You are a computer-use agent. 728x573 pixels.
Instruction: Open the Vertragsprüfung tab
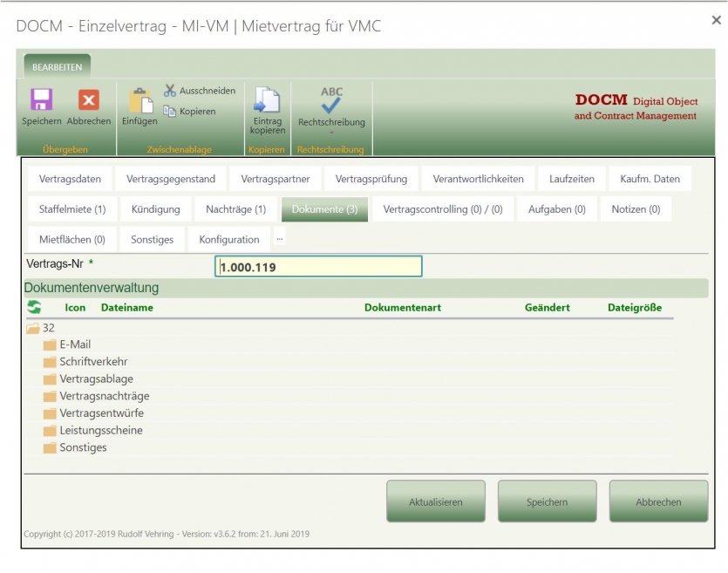point(371,179)
